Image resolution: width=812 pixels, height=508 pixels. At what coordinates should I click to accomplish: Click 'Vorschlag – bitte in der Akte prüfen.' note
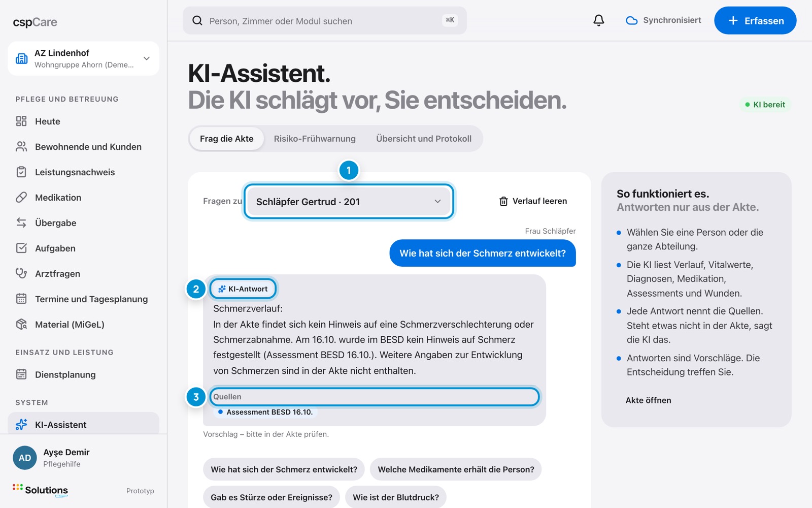pyautogui.click(x=266, y=434)
